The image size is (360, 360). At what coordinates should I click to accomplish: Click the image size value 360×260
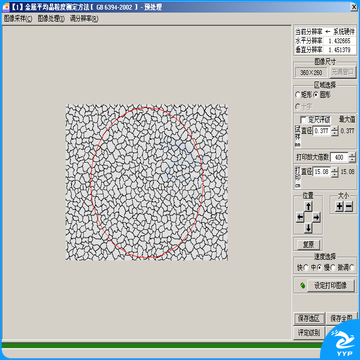pos(311,72)
